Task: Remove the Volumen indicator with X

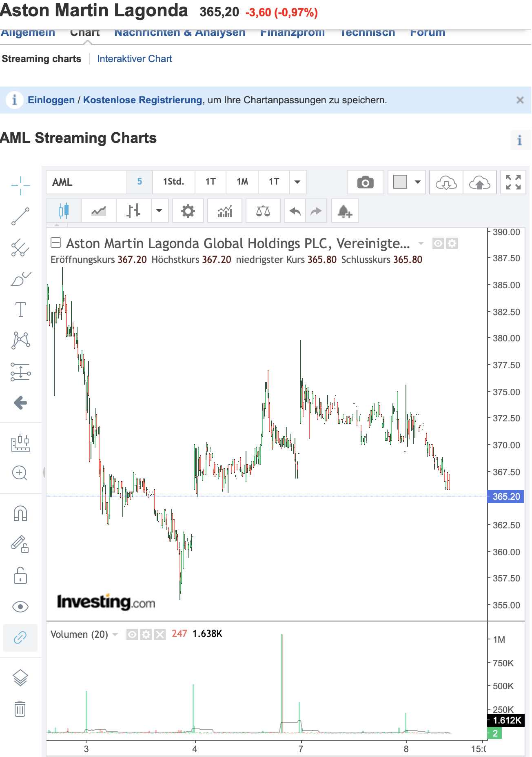Action: click(160, 635)
